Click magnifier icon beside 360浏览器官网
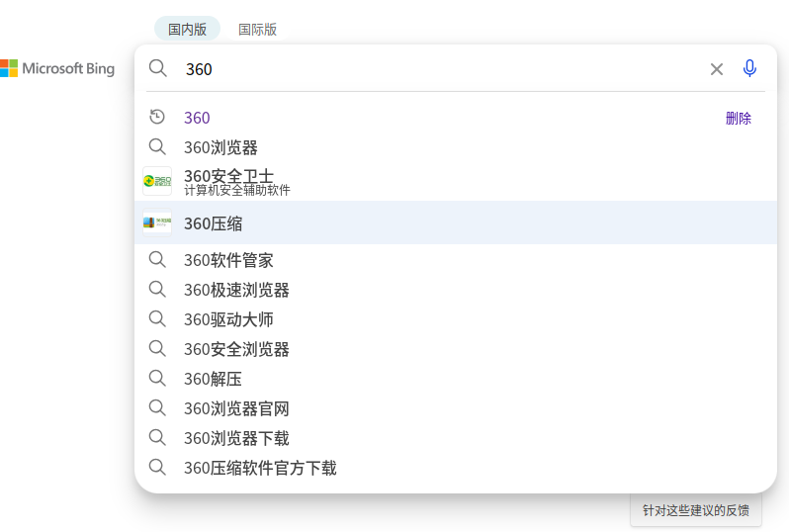Screen dimensions: 789x532 157,408
